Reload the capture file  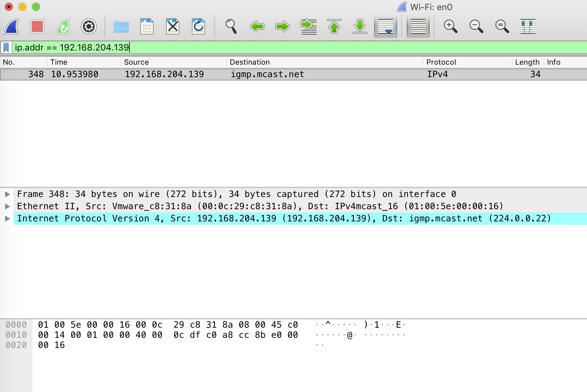point(198,26)
